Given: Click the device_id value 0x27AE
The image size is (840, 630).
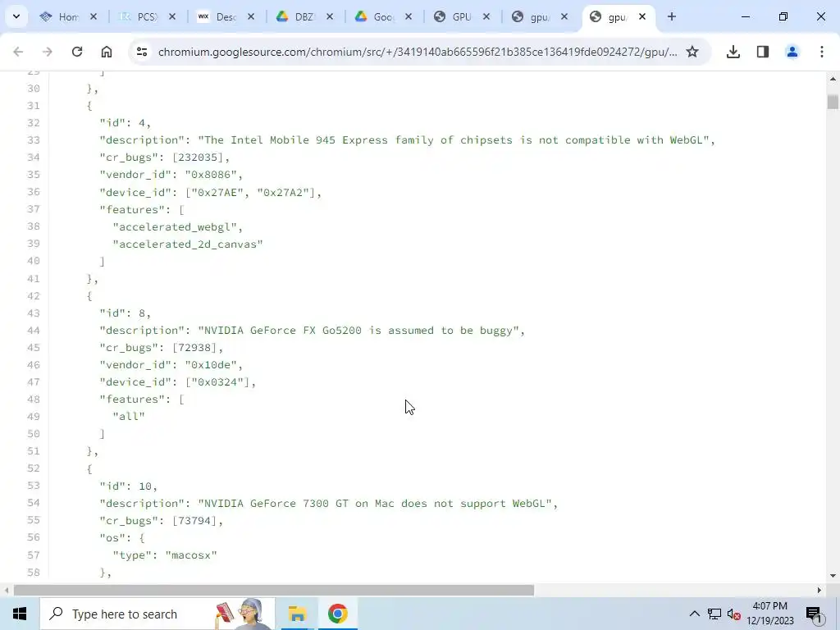Looking at the screenshot, I should click(217, 192).
